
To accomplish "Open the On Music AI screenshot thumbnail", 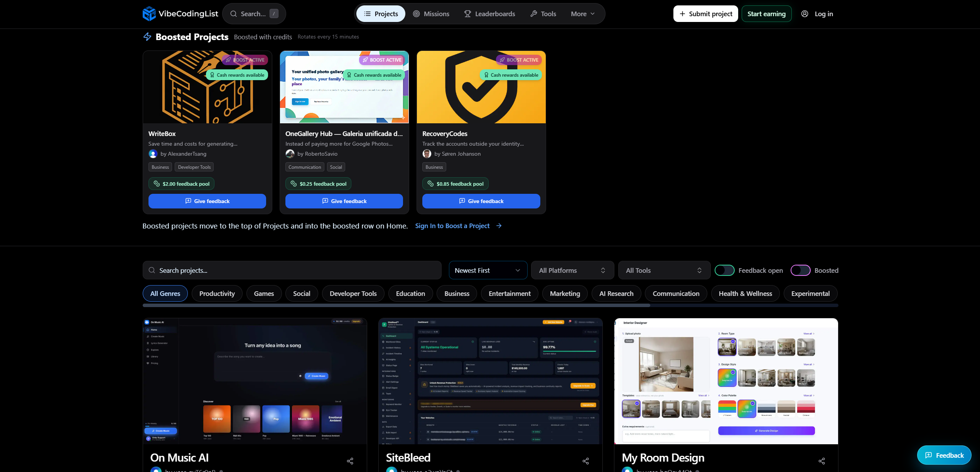I will click(255, 381).
